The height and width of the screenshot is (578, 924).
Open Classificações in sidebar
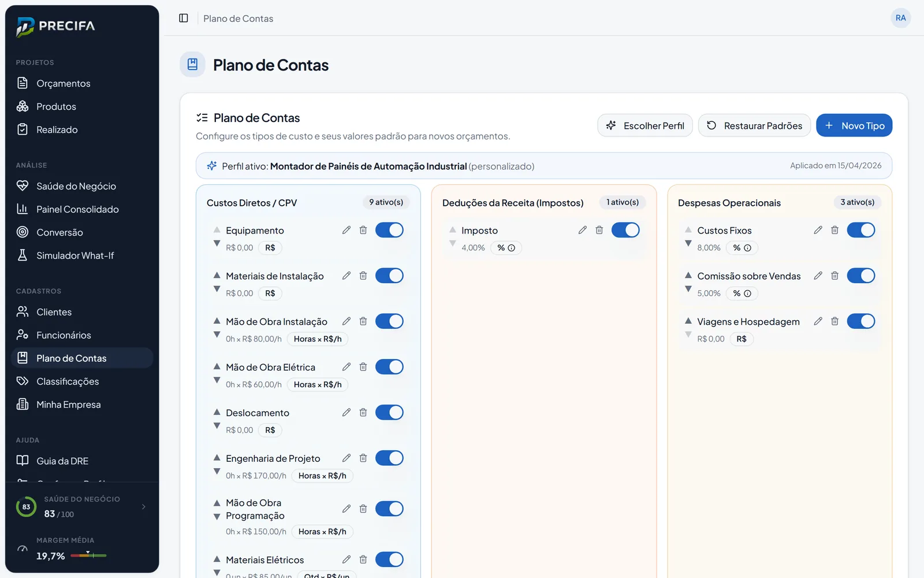click(x=82, y=381)
